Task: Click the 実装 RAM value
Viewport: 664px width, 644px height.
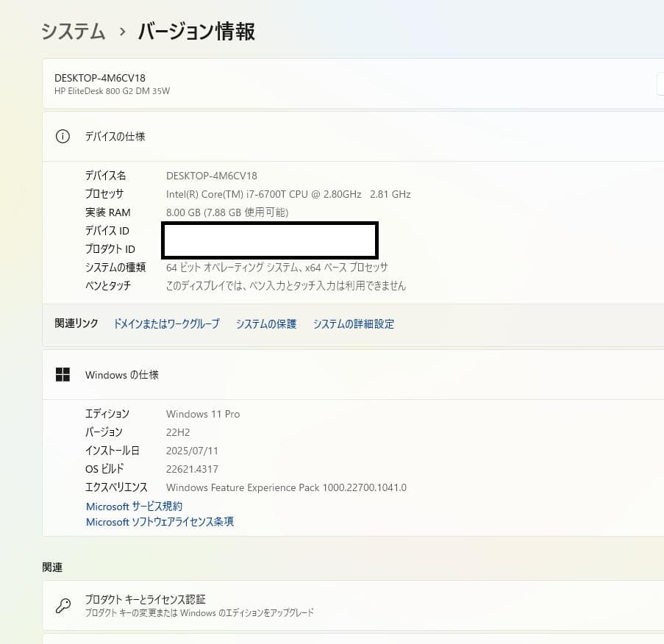Action: click(x=227, y=212)
